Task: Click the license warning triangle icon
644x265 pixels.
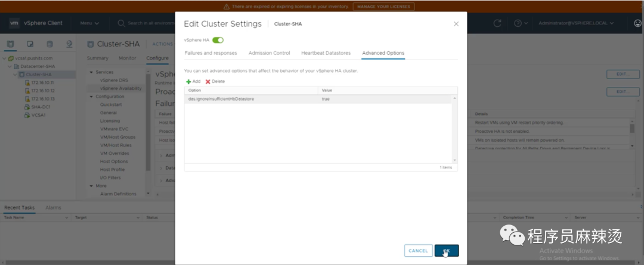Action: 227,7
